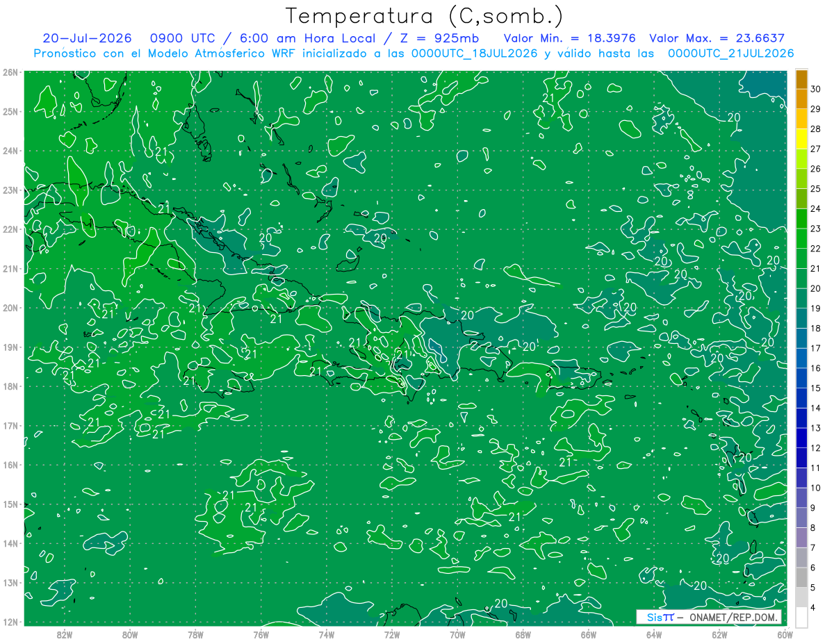Click the colorbar scale label 10

point(816,488)
